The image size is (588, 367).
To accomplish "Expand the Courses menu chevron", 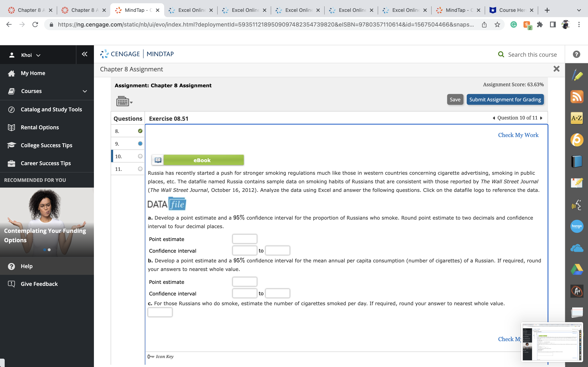I will 85,91.
